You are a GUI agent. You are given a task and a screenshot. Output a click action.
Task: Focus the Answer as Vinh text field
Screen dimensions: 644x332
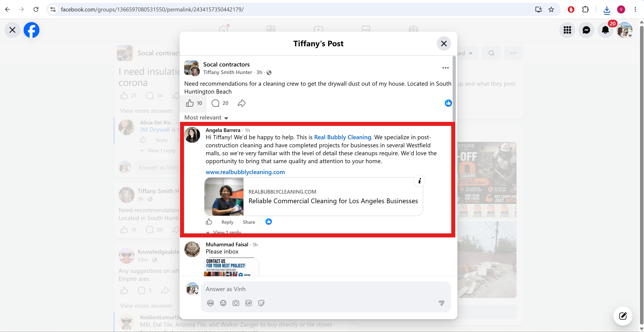[326, 289]
